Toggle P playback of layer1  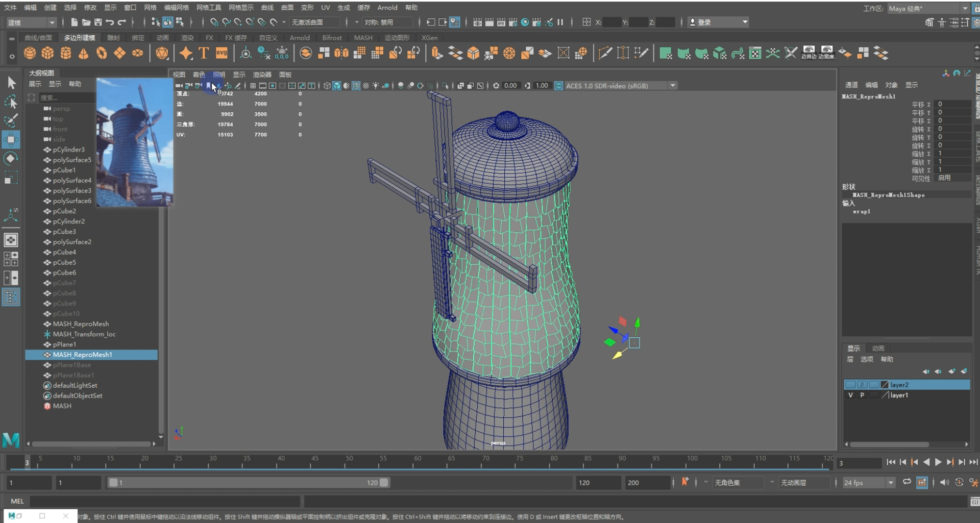862,395
